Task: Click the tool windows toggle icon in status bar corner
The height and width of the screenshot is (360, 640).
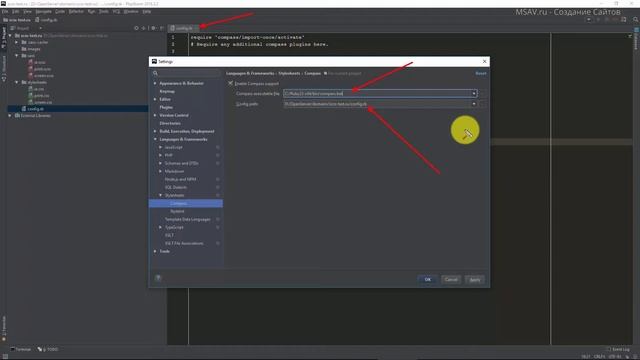Action: [5, 356]
